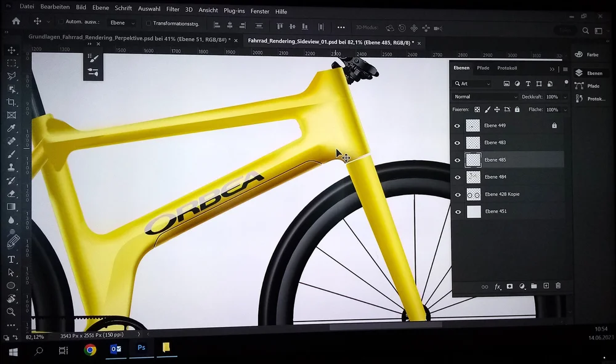Link layers with the chain icon
Image resolution: width=616 pixels, height=364 pixels.
(x=485, y=287)
